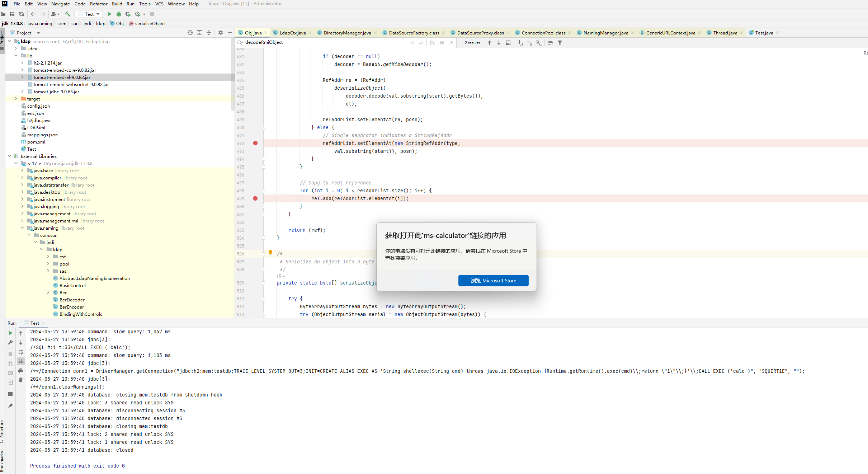Viewport: 868px width, 474px height.
Task: Toggle breakpoint at line 492
Action: [255, 143]
